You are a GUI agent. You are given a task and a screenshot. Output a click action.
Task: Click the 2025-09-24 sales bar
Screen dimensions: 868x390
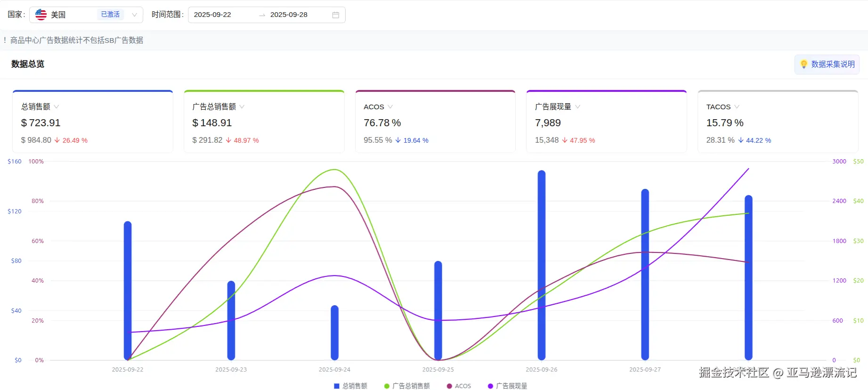[334, 333]
